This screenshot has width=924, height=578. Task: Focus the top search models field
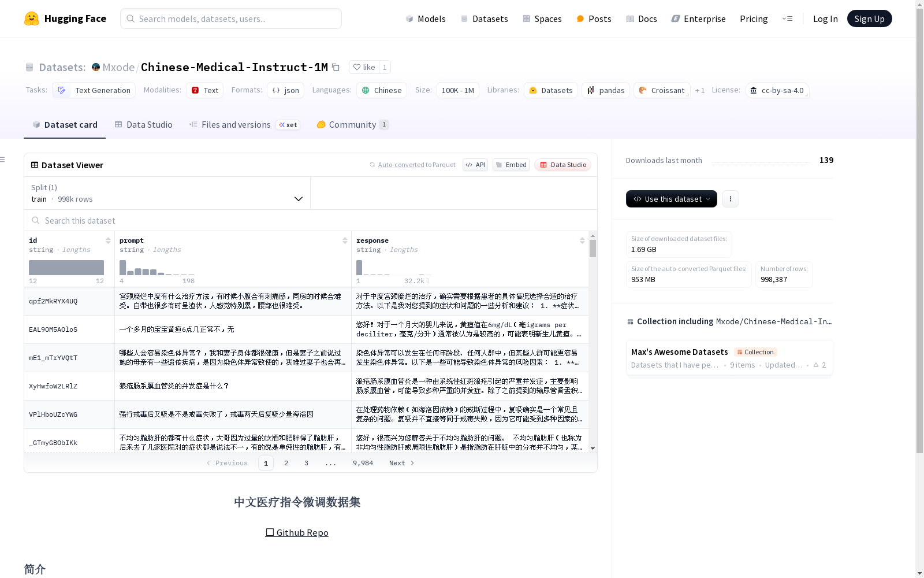[x=231, y=18]
